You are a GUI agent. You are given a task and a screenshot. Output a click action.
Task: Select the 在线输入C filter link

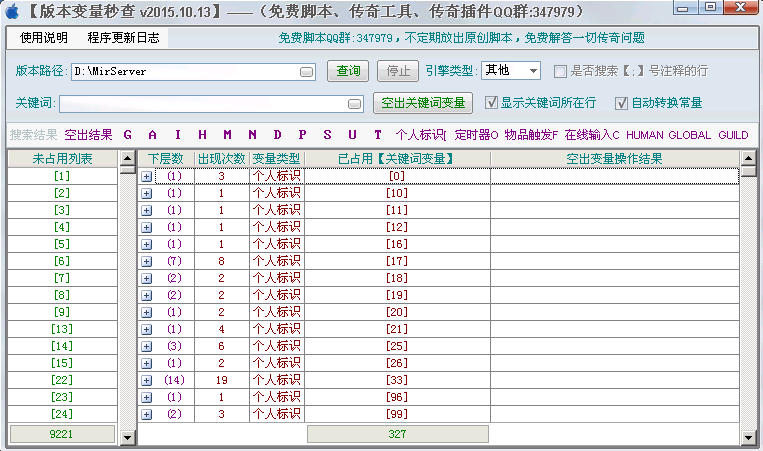pyautogui.click(x=592, y=135)
